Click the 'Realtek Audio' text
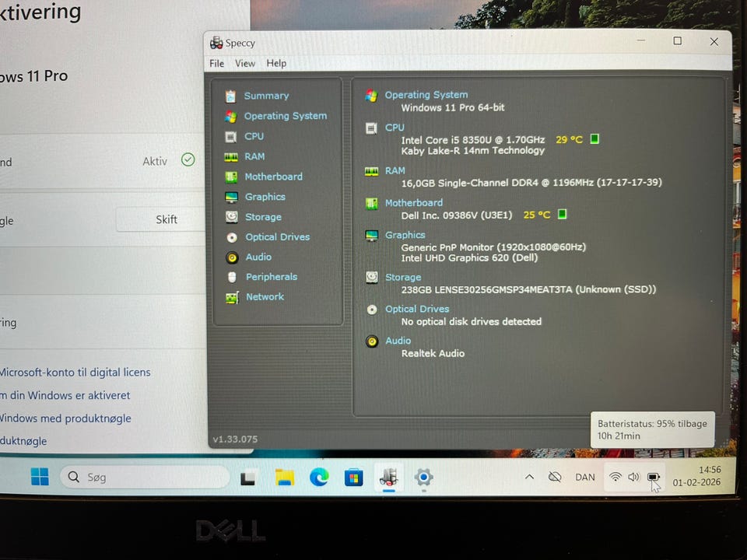The height and width of the screenshot is (560, 747). [x=433, y=353]
